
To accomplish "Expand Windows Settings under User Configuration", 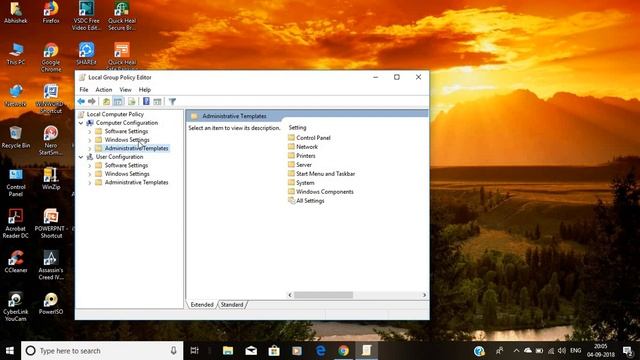I will (89, 174).
